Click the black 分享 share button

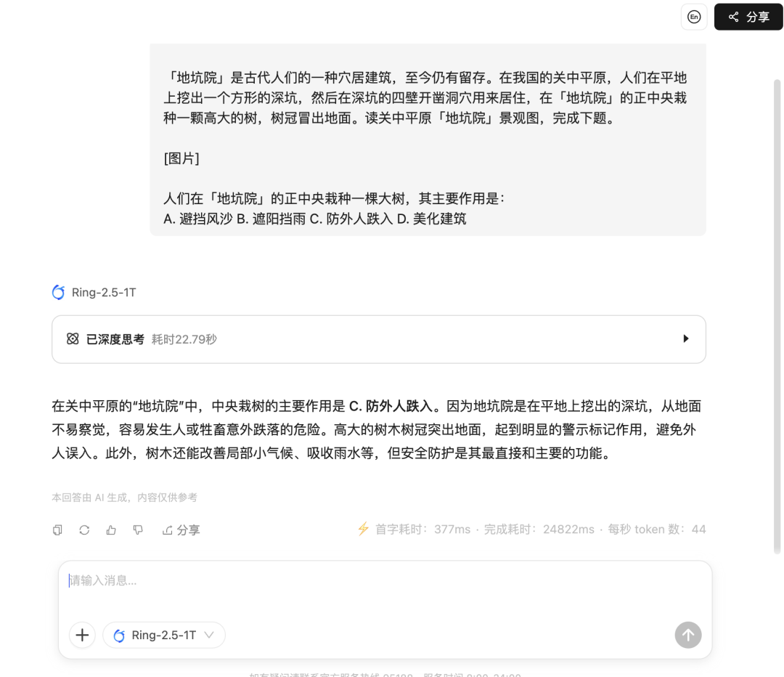point(748,17)
